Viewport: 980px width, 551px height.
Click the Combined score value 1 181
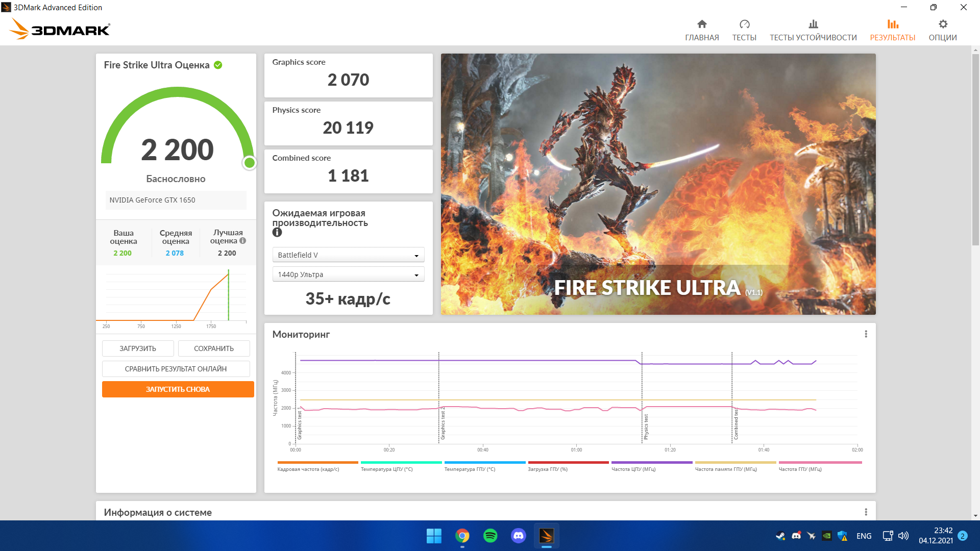click(x=348, y=176)
